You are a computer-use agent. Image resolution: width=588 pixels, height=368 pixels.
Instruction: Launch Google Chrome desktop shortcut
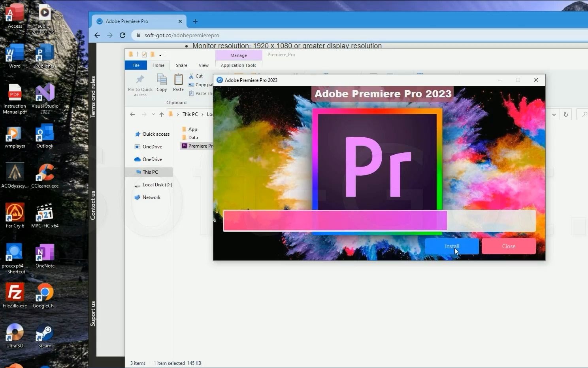pyautogui.click(x=45, y=296)
